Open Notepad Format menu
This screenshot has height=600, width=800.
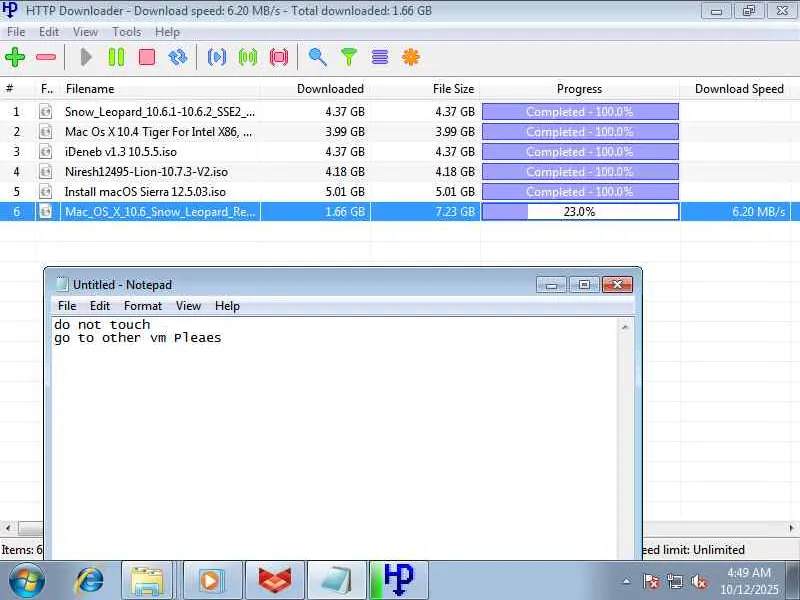(143, 306)
